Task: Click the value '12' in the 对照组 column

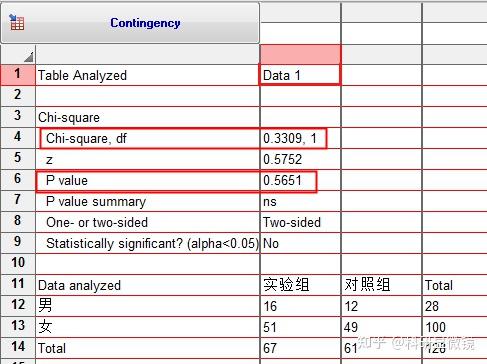Action: point(351,306)
